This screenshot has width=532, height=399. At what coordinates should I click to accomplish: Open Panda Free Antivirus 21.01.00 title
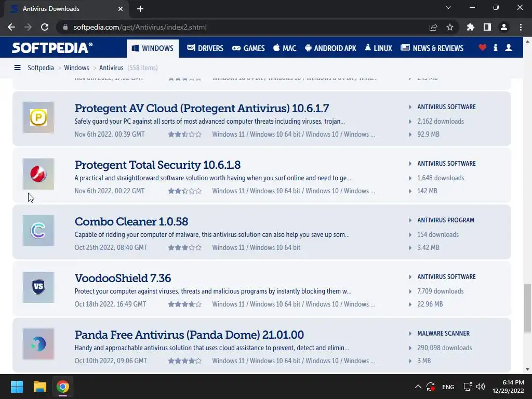(x=189, y=335)
